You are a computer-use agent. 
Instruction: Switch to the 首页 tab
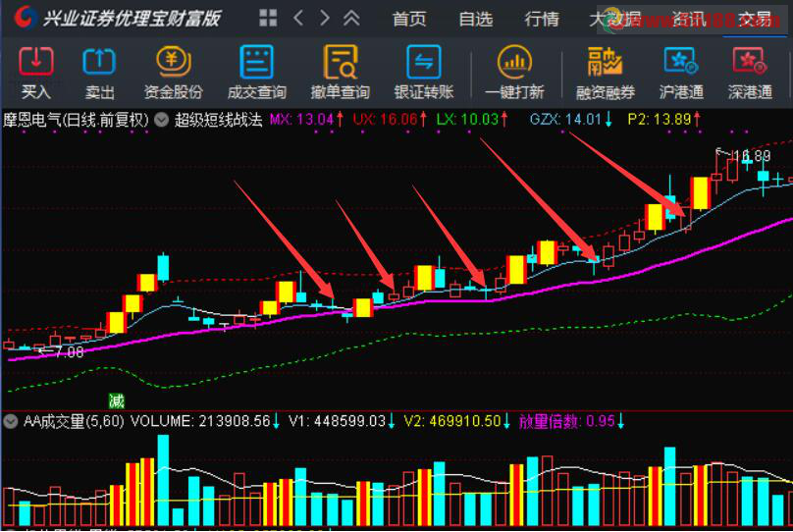click(x=409, y=19)
